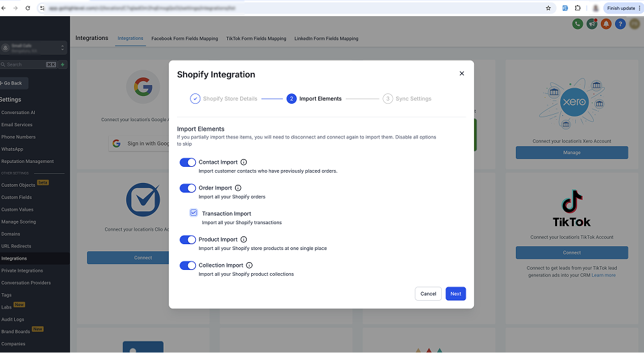This screenshot has width=644, height=353.
Task: Click the browser back arrow
Action: 3,8
